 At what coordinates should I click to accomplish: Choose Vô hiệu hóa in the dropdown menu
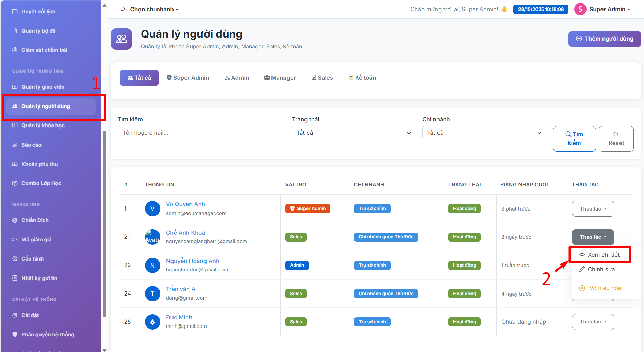tap(600, 288)
